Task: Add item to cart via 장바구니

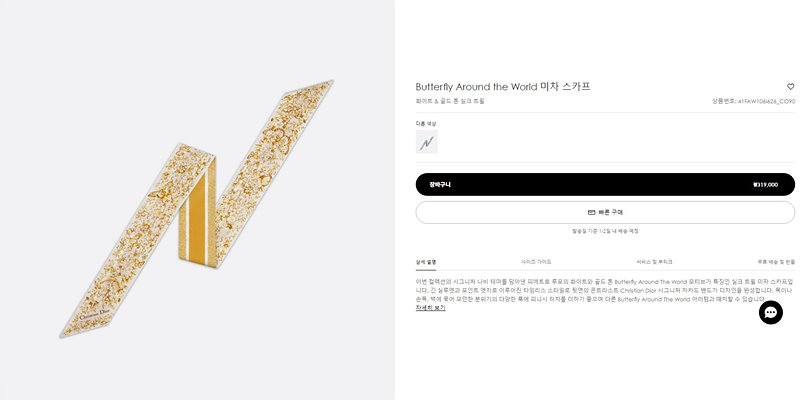Action: pos(605,185)
